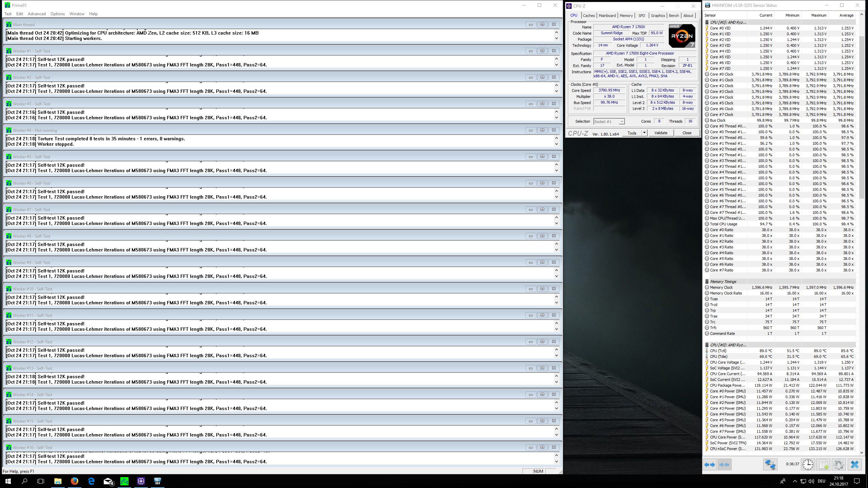
Task: Click the Close button in CPU-Z
Action: pyautogui.click(x=687, y=133)
